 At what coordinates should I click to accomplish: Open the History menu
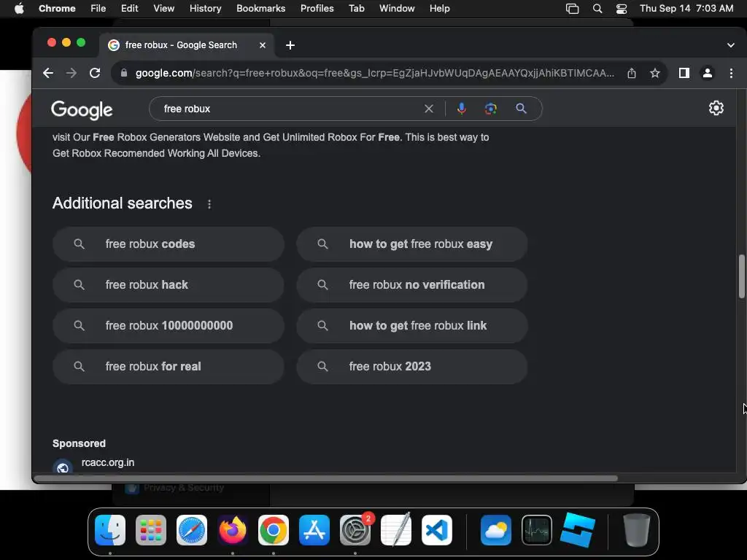(205, 9)
